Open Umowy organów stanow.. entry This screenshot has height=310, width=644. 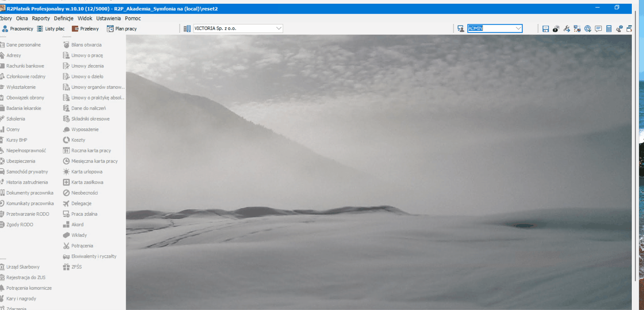[x=94, y=87]
